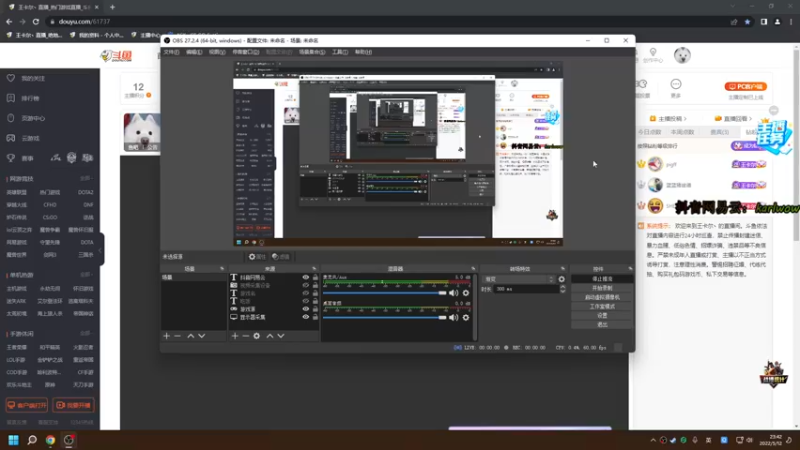
Task: Remove selected source with minus icon
Action: pos(245,336)
